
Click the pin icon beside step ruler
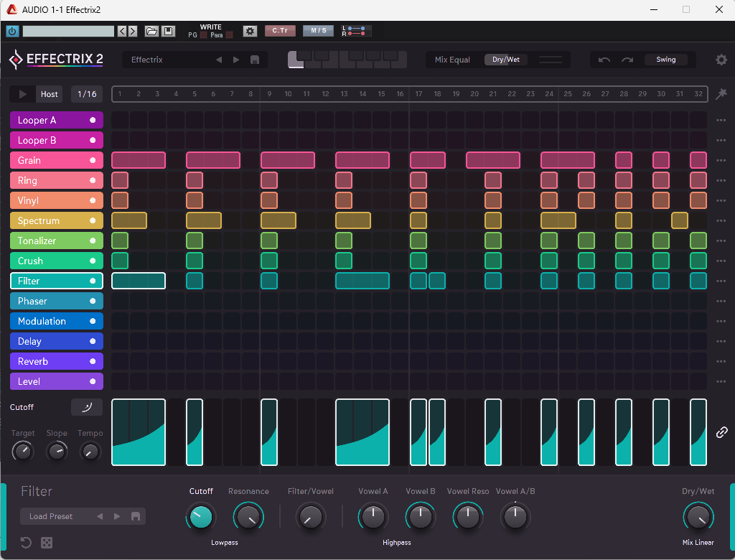tap(721, 94)
